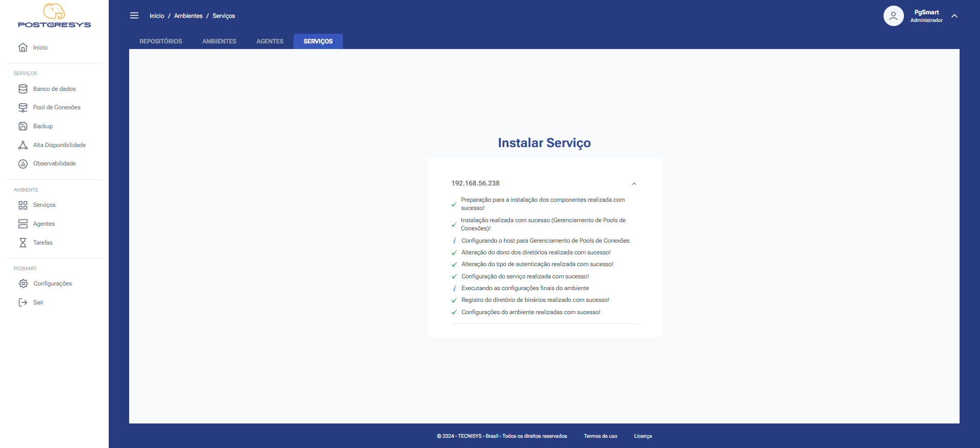Click the Serviços grid icon in sidebar
Screen dimensions: 980x448
point(23,205)
